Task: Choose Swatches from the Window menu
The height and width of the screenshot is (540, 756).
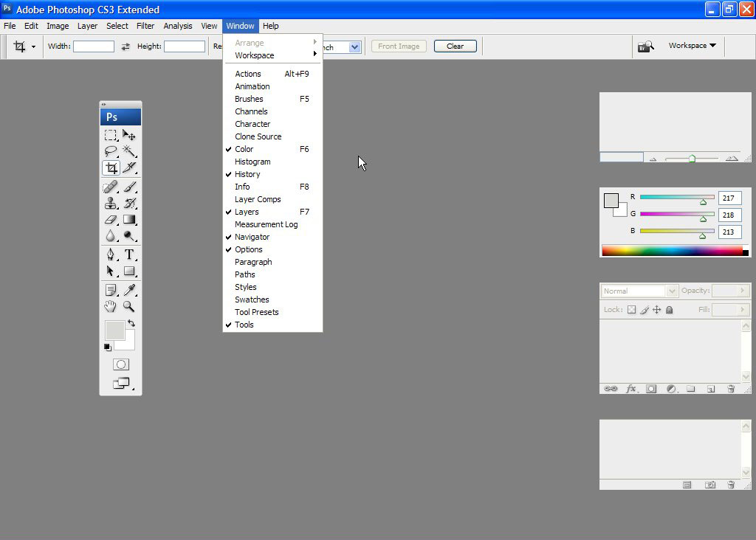Action: tap(252, 300)
